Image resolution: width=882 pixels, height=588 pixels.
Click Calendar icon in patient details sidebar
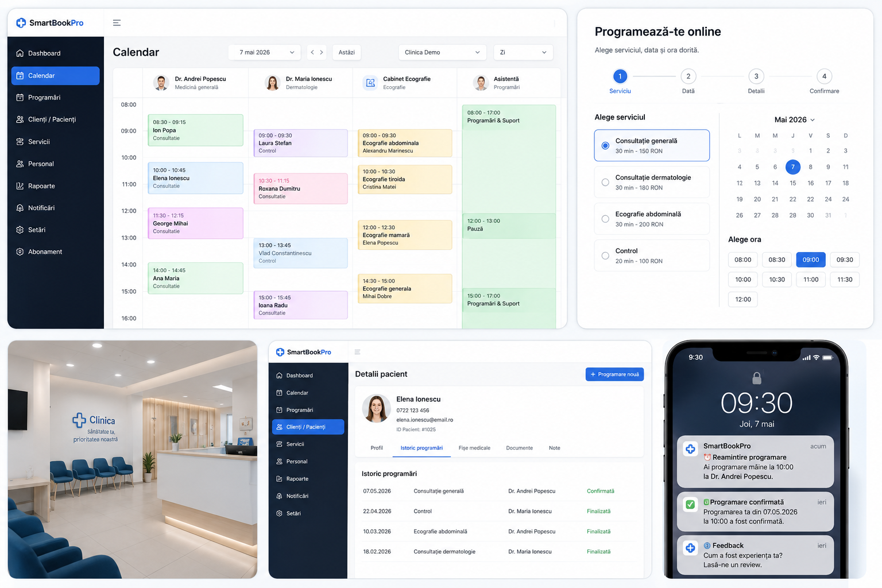coord(280,393)
